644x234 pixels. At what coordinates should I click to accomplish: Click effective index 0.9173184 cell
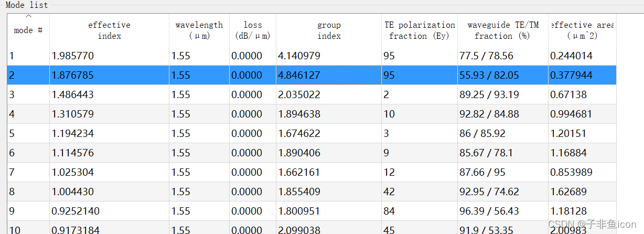point(109,228)
